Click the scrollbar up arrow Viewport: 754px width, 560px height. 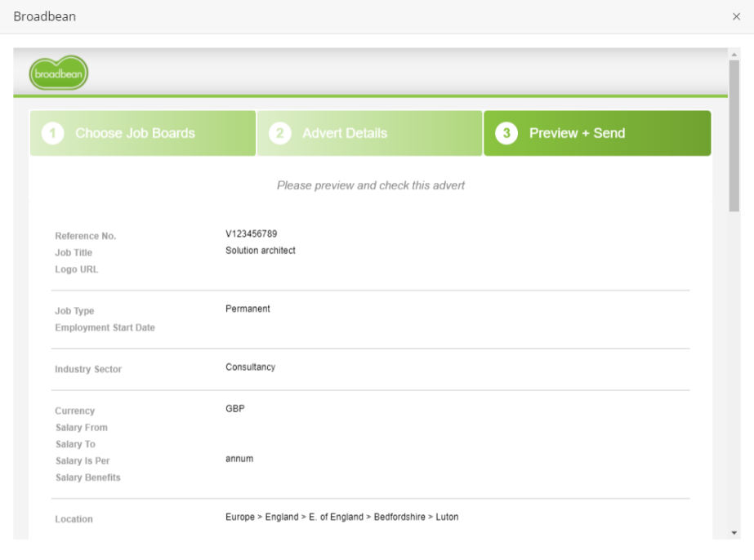coord(734,55)
